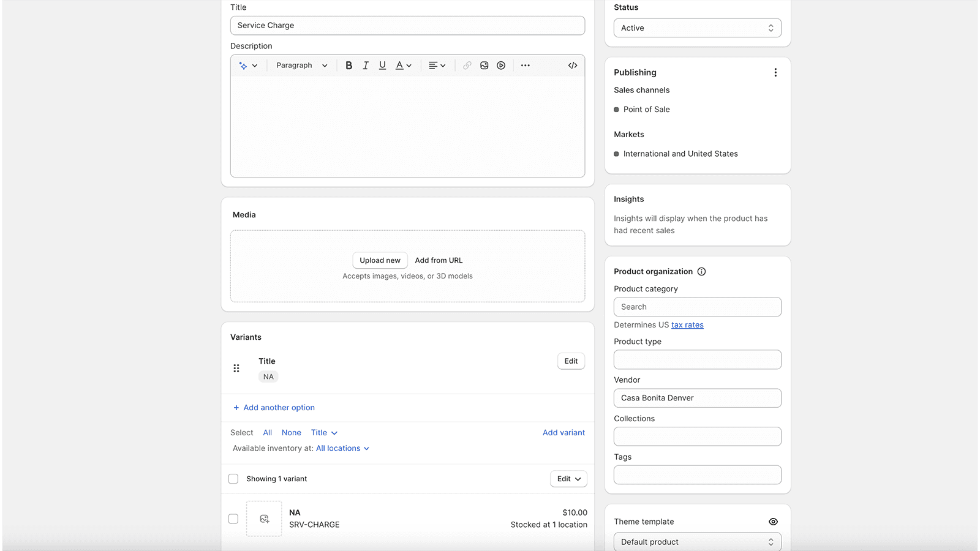Open the Status dropdown showing Active
980x551 pixels.
[x=697, y=28]
